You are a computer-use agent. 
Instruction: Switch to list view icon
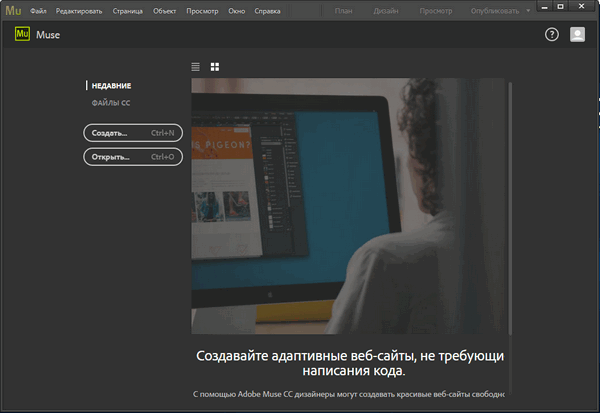coord(196,67)
